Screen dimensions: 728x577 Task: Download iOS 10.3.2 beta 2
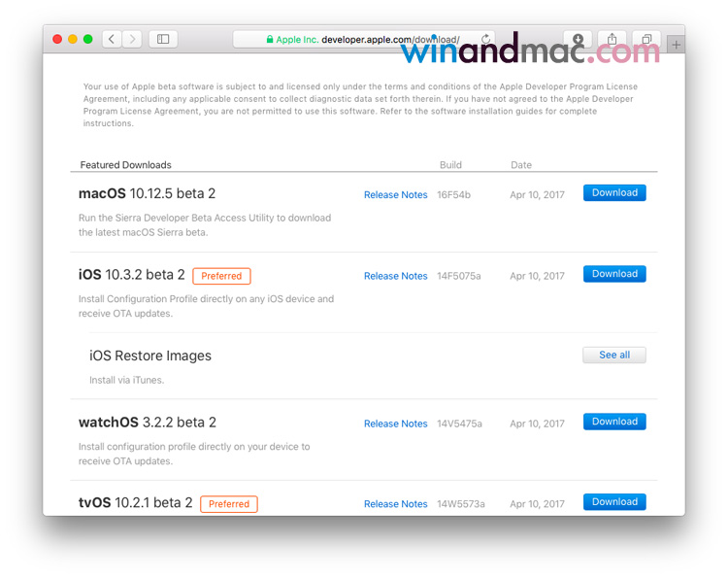[614, 274]
